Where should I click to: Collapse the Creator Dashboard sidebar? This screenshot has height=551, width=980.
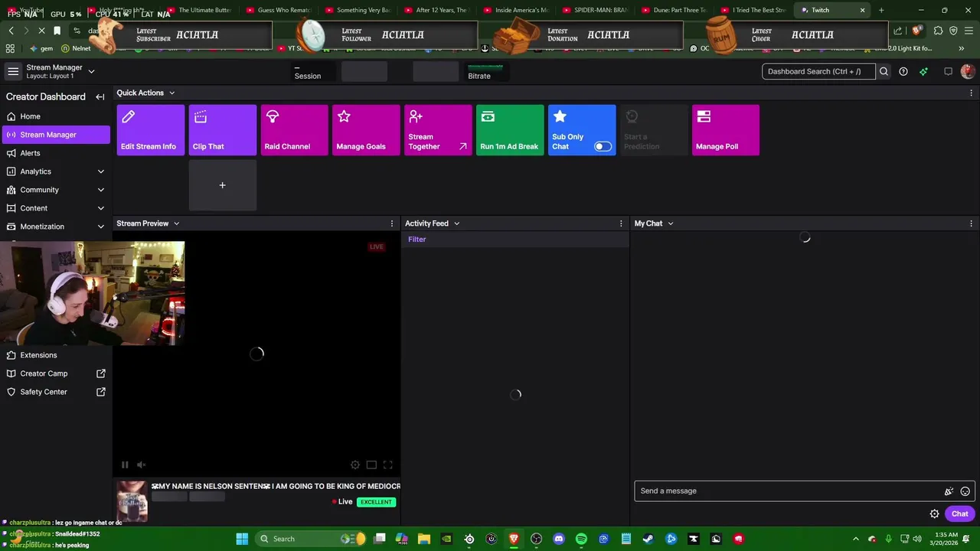[100, 97]
